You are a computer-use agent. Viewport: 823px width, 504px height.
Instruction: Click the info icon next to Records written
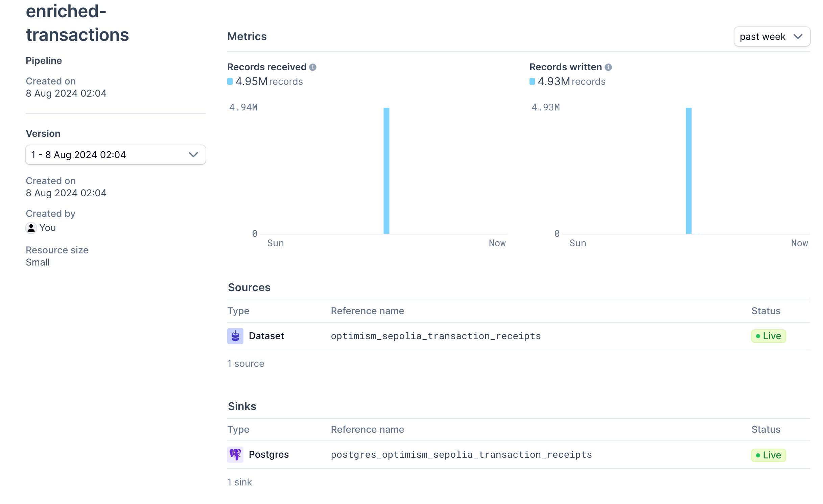(x=608, y=66)
